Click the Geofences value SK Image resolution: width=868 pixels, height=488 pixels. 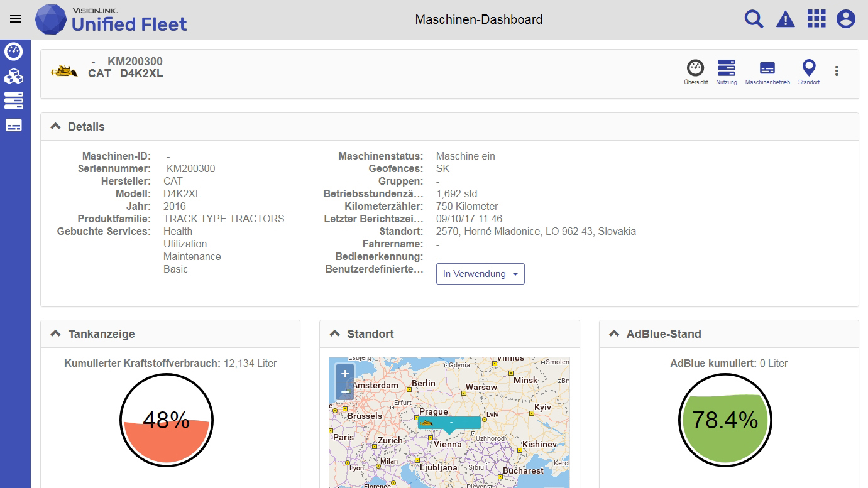(443, 168)
